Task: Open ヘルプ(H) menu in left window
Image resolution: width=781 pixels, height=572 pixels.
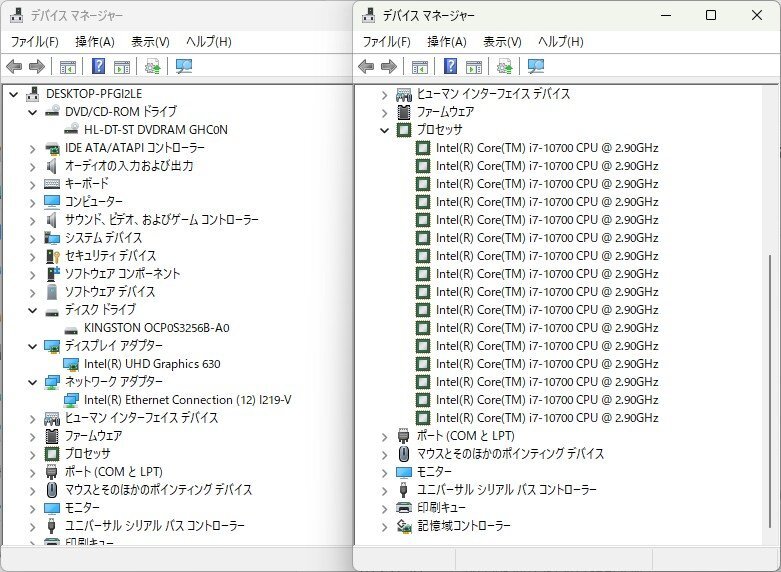Action: click(x=208, y=42)
